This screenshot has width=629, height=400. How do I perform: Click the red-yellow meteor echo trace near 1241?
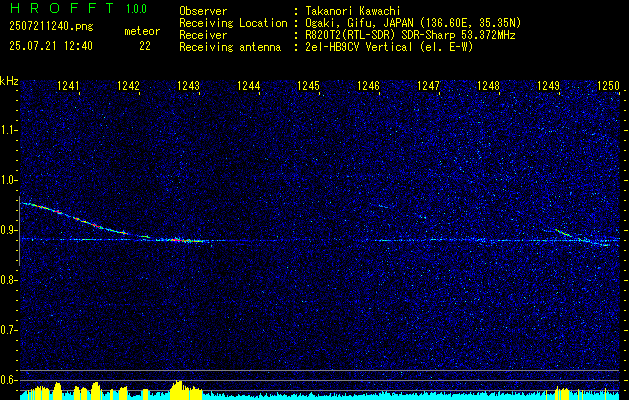point(74,218)
